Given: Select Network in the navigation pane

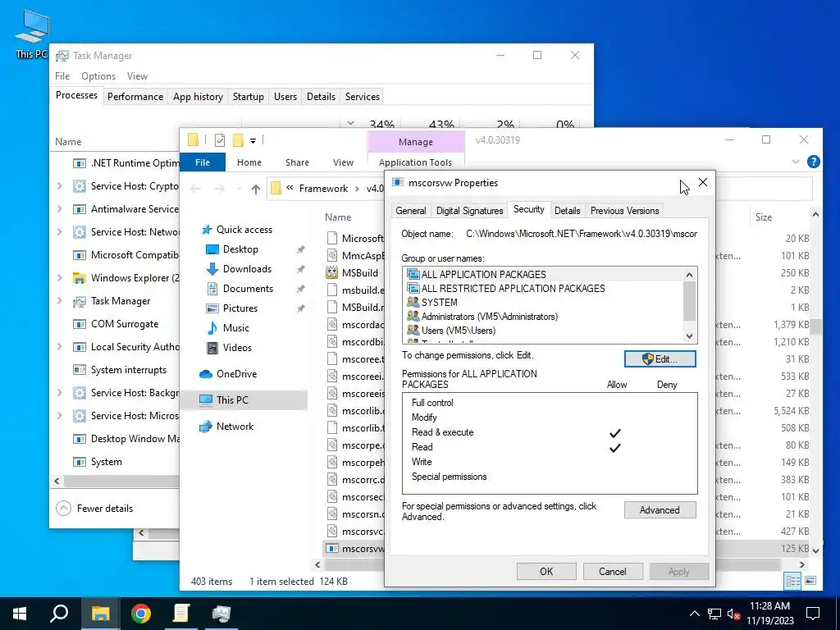Looking at the screenshot, I should pyautogui.click(x=235, y=427).
